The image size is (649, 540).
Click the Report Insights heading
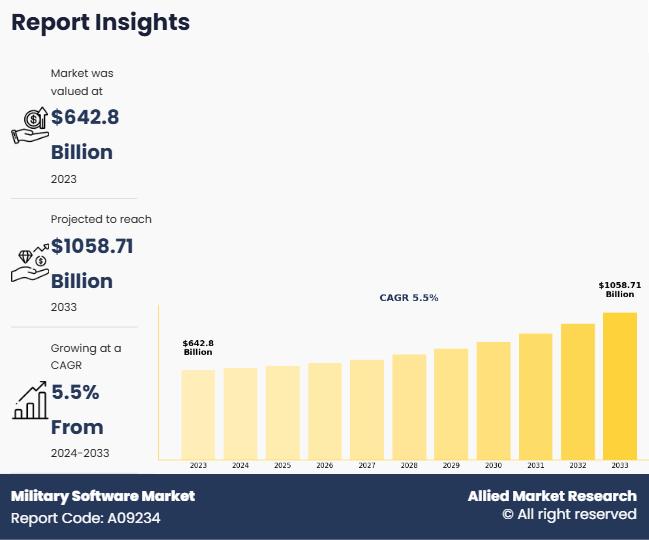point(100,21)
